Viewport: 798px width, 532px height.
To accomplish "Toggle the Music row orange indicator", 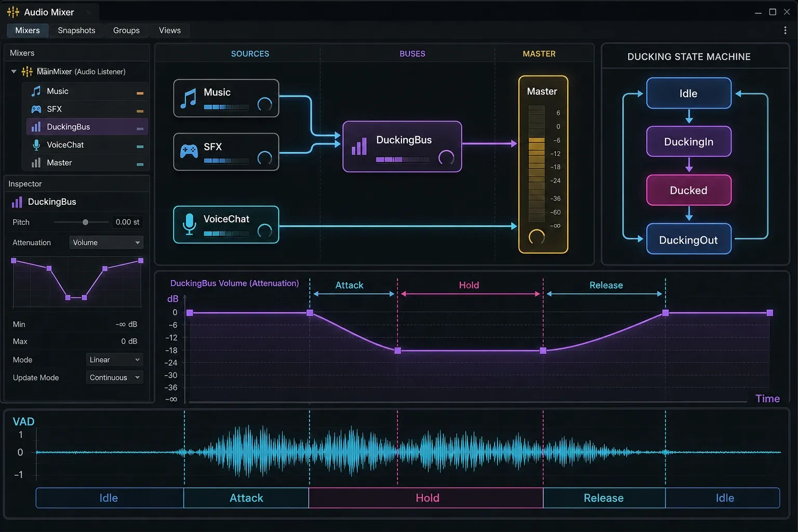I will click(x=140, y=93).
